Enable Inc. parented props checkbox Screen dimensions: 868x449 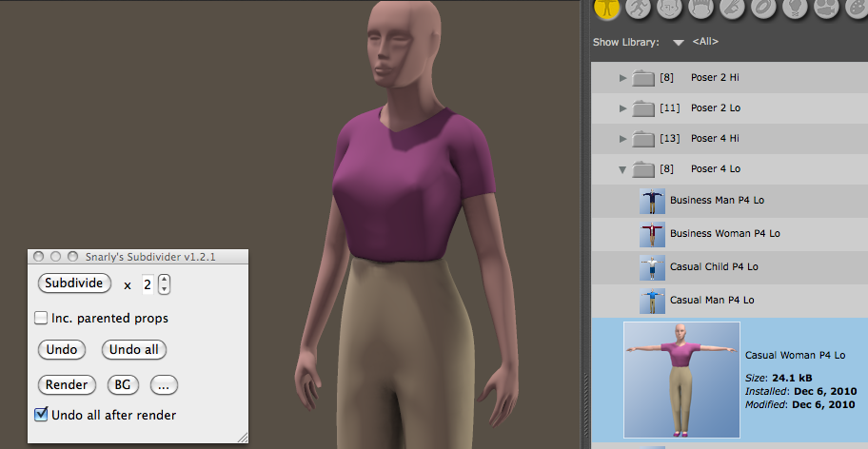41,318
